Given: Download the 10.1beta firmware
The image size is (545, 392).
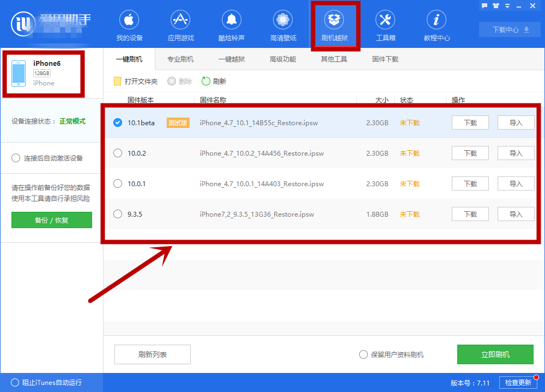Looking at the screenshot, I should click(470, 122).
